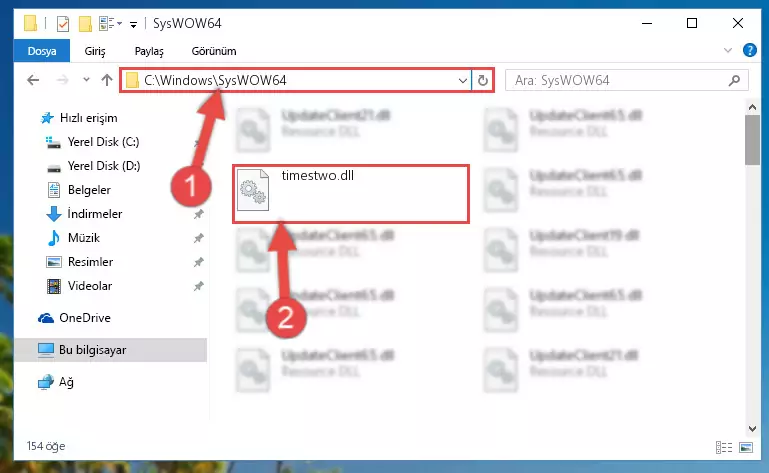Open the Dosya ribbon tab
This screenshot has height=473, width=769.
tap(42, 51)
